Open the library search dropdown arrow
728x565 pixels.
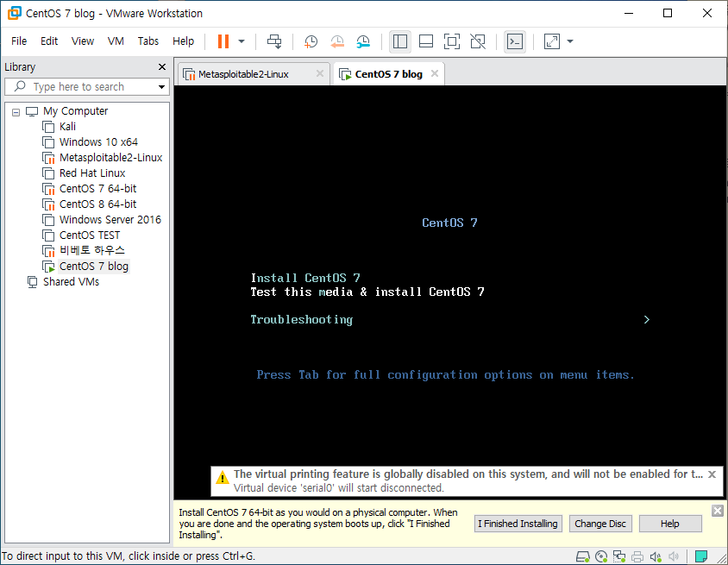161,87
